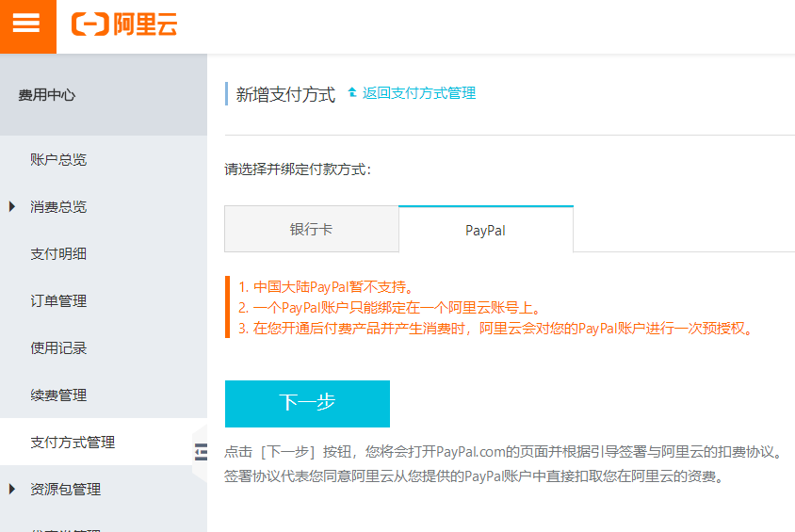Viewport: 795px width, 532px height.
Task: Follow the 返回支付方式管理 link
Action: [419, 93]
